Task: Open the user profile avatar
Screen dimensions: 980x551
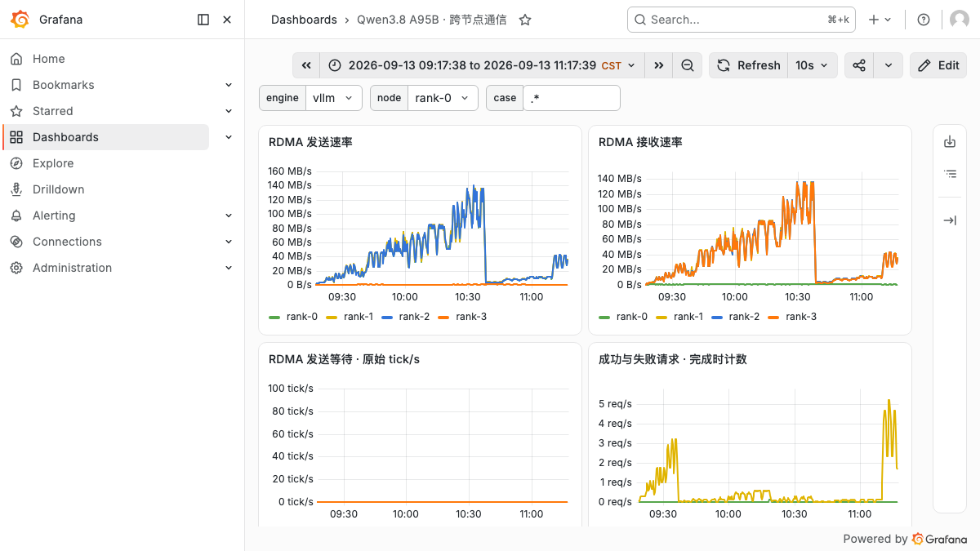Action: [960, 20]
